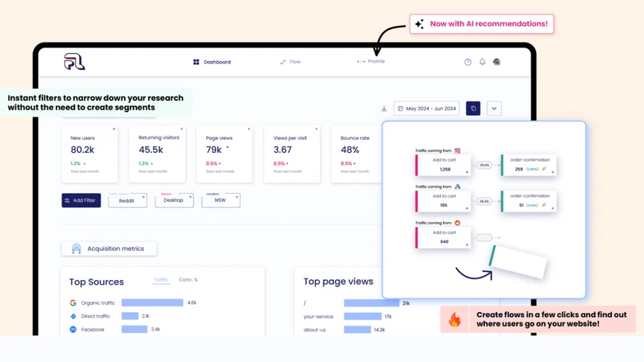Remove the NSW location filter chip
This screenshot has height=362, width=644.
pyautogui.click(x=237, y=197)
